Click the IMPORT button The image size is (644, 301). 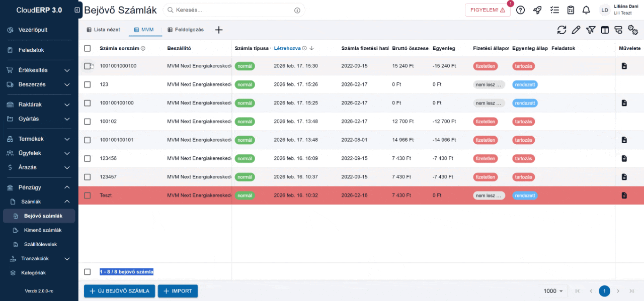(x=178, y=291)
